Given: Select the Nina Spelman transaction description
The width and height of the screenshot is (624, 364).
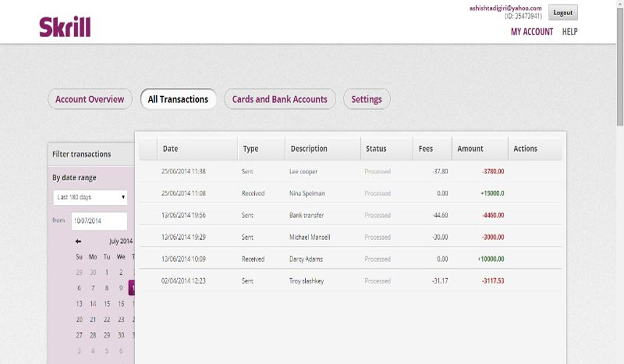Looking at the screenshot, I should (307, 193).
